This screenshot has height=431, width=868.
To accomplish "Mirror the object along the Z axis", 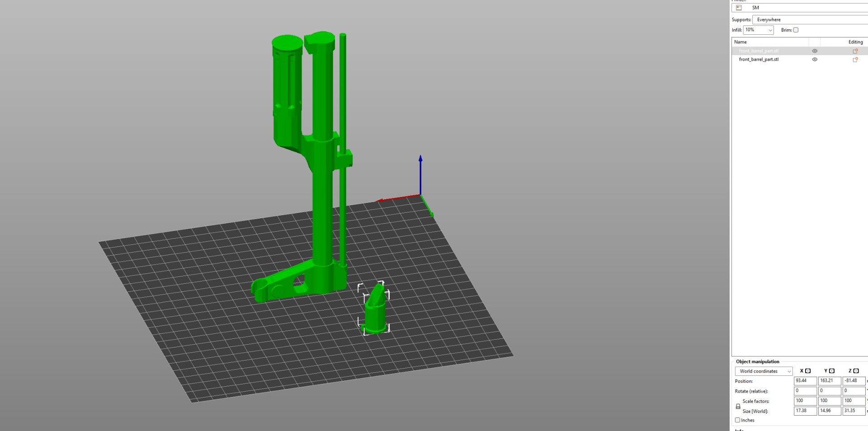I will 856,371.
